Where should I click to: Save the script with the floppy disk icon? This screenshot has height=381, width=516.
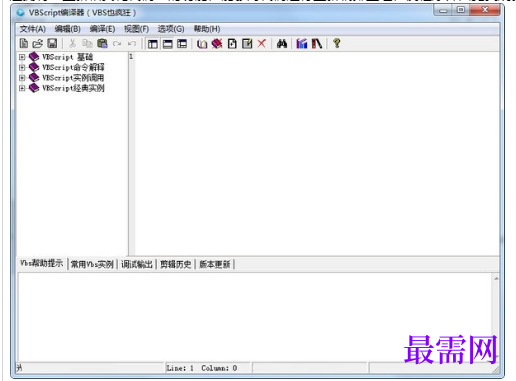tap(52, 44)
